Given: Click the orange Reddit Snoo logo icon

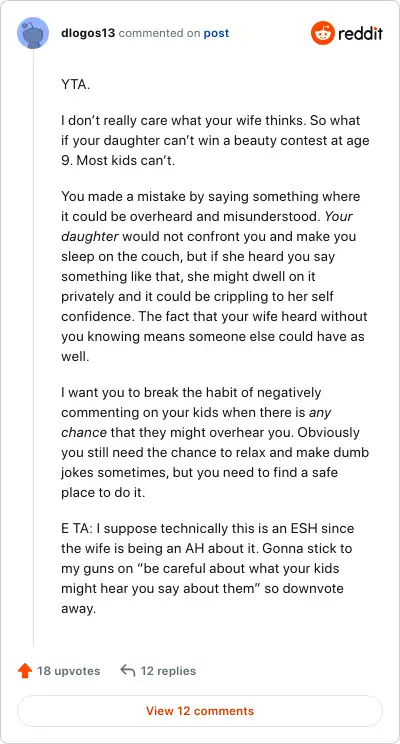Looking at the screenshot, I should [x=323, y=33].
